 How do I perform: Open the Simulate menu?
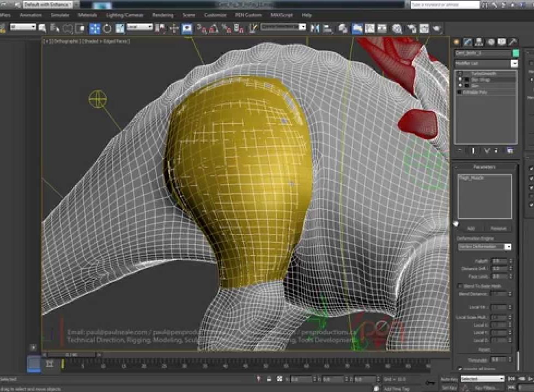point(60,15)
